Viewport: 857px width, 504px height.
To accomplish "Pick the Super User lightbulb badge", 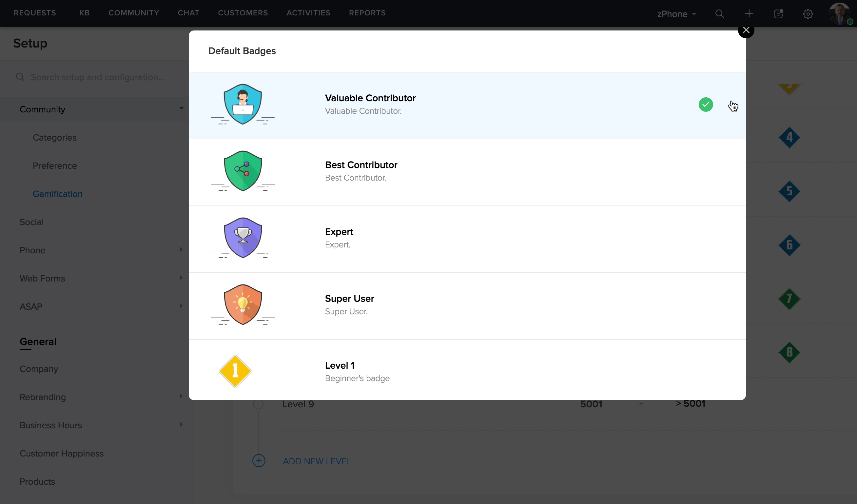I will [x=243, y=305].
